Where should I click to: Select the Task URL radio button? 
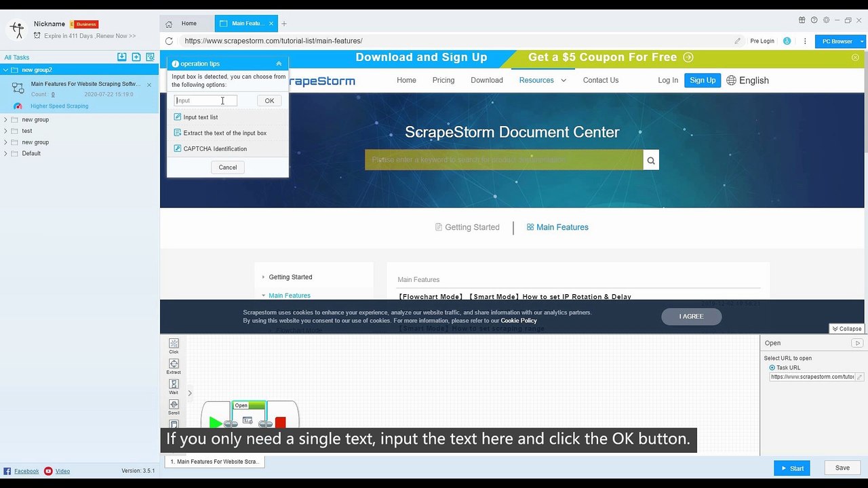(x=772, y=367)
